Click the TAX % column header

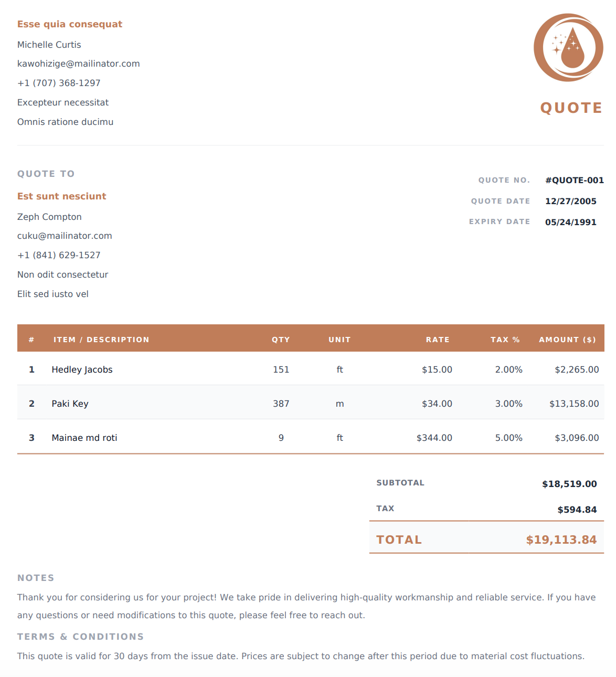tap(505, 340)
